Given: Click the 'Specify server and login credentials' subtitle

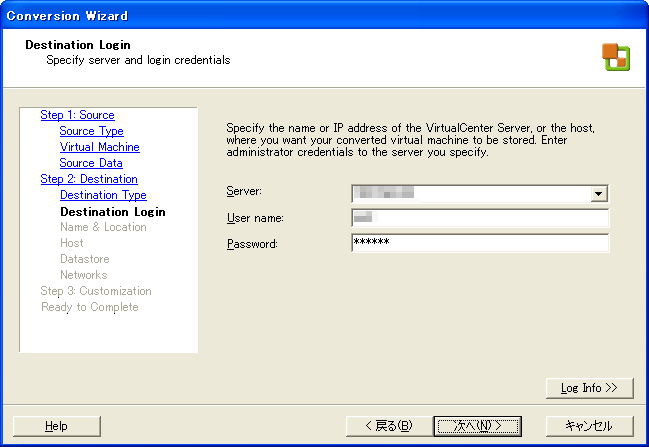Looking at the screenshot, I should pyautogui.click(x=138, y=60).
